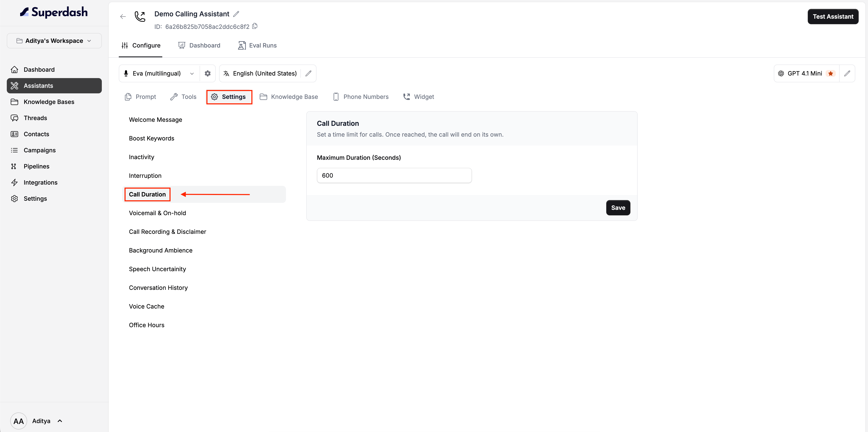
Task: Click the translate icon beside language
Action: (226, 73)
